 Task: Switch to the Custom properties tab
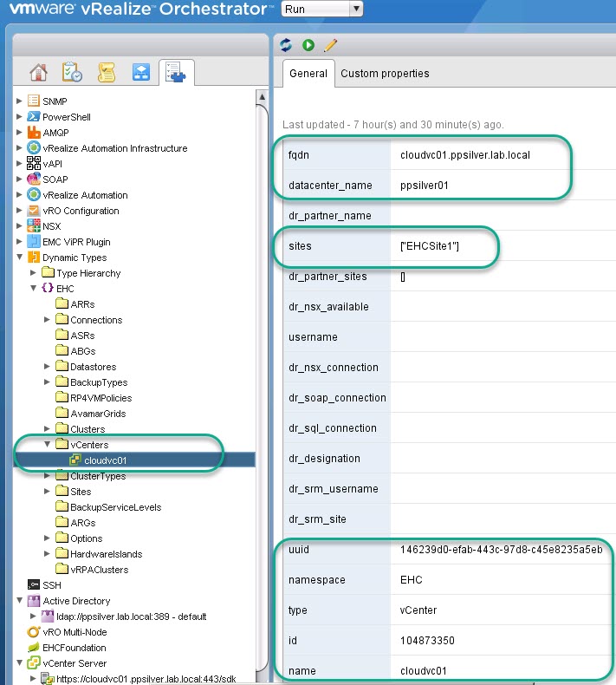[x=385, y=74]
